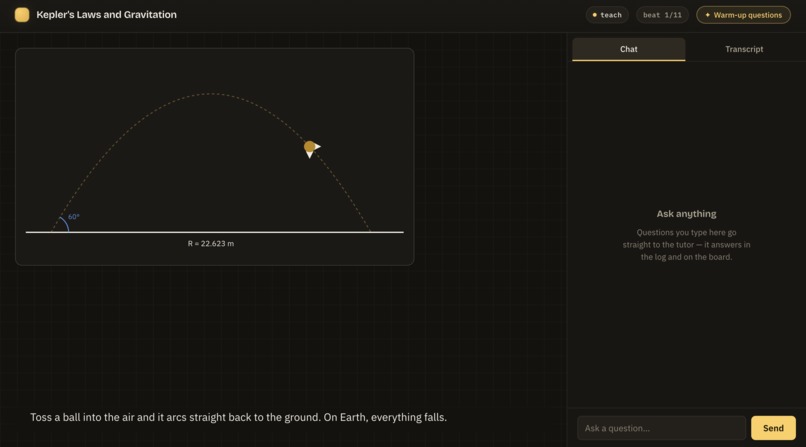Click the chat hint text about the tutor
Image resolution: width=806 pixels, height=447 pixels.
(686, 245)
